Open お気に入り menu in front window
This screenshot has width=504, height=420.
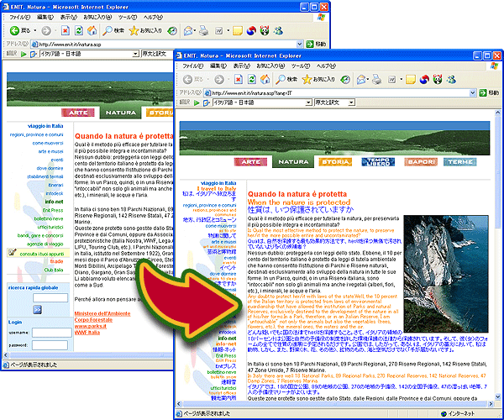point(270,66)
